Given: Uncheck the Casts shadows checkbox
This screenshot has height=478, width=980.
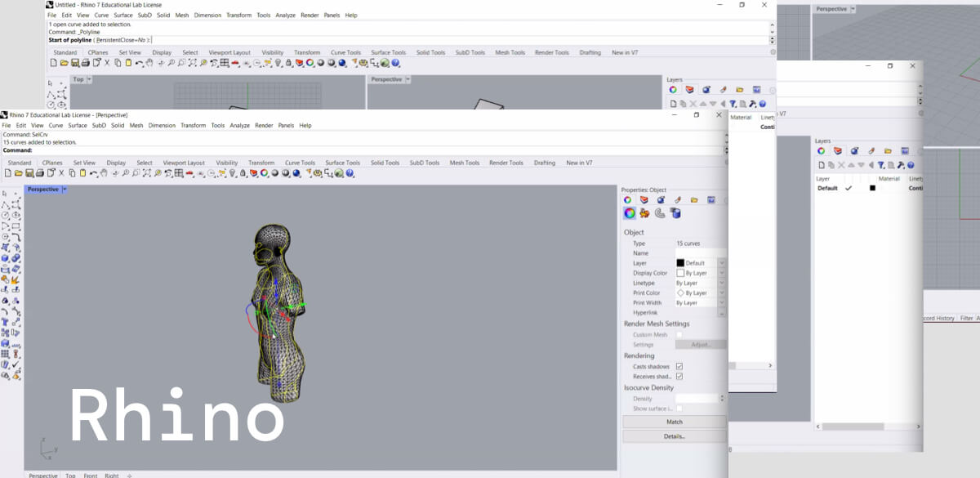Looking at the screenshot, I should click(x=679, y=367).
